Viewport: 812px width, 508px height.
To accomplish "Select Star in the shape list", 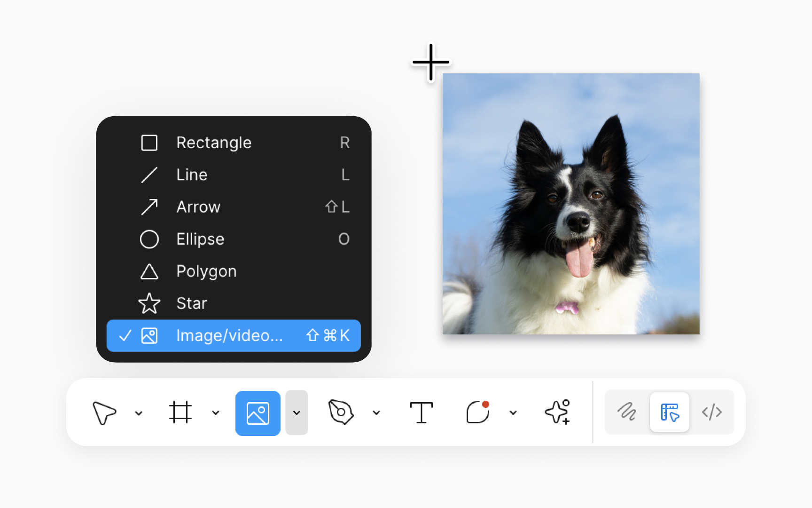I will (191, 303).
